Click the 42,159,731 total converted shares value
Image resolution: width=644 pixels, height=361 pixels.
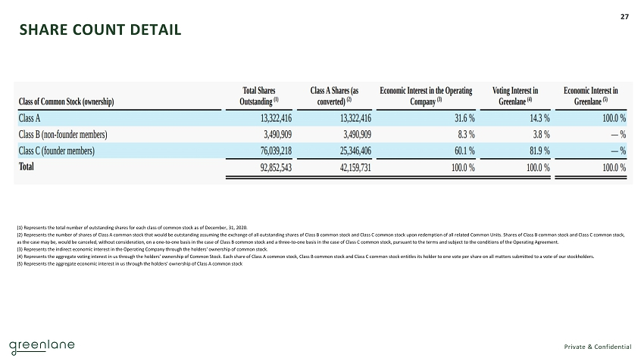pyautogui.click(x=345, y=168)
